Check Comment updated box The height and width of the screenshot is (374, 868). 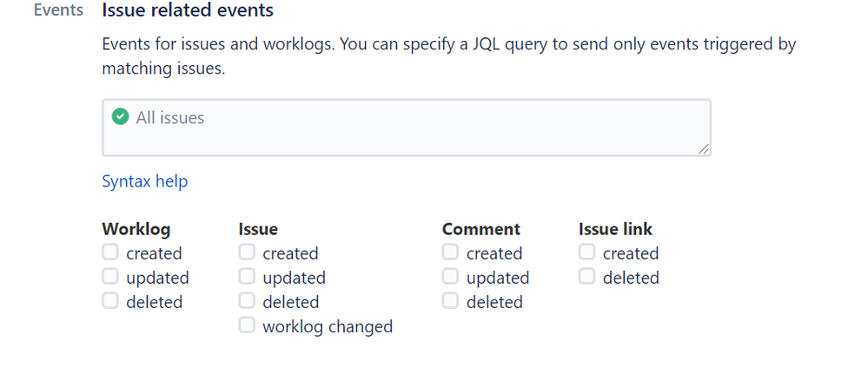tap(450, 276)
